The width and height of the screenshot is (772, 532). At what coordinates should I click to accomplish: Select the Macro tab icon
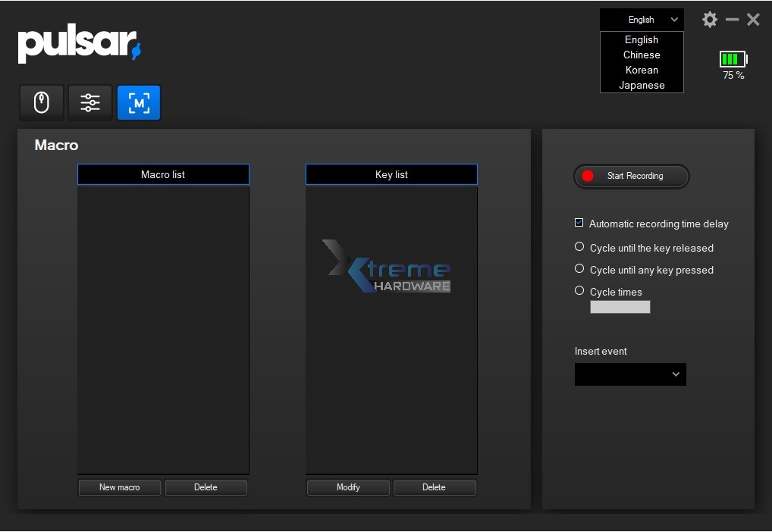(x=139, y=102)
